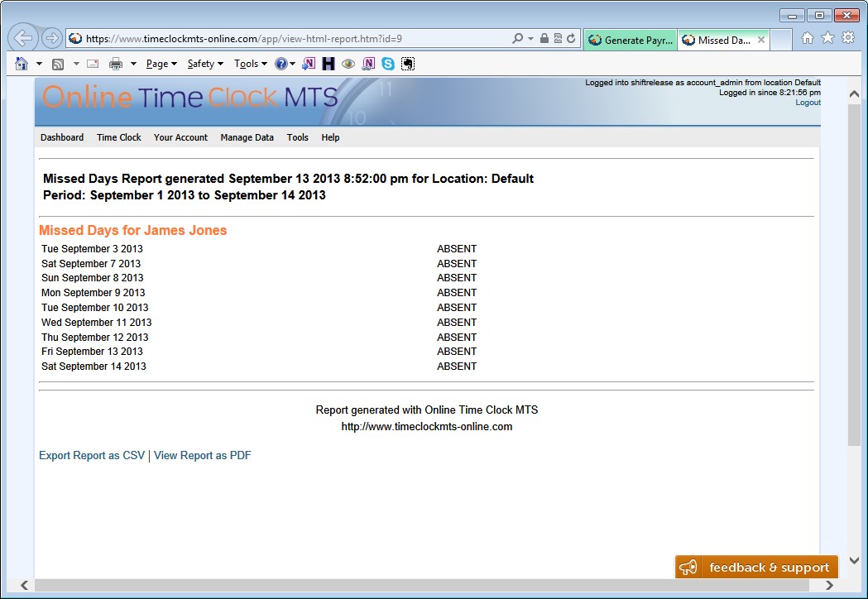Image resolution: width=868 pixels, height=599 pixels.
Task: Toggle the Compatibility View broken-page icon
Action: tap(558, 38)
